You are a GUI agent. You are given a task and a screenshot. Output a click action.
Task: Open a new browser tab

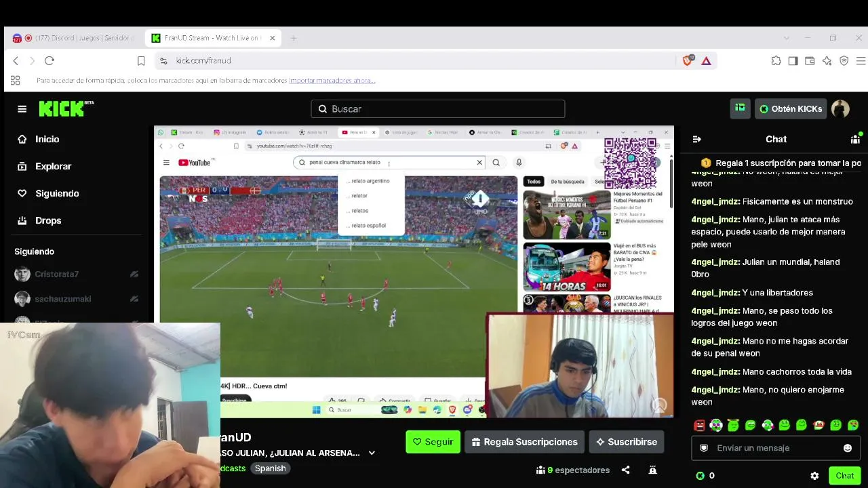point(294,38)
